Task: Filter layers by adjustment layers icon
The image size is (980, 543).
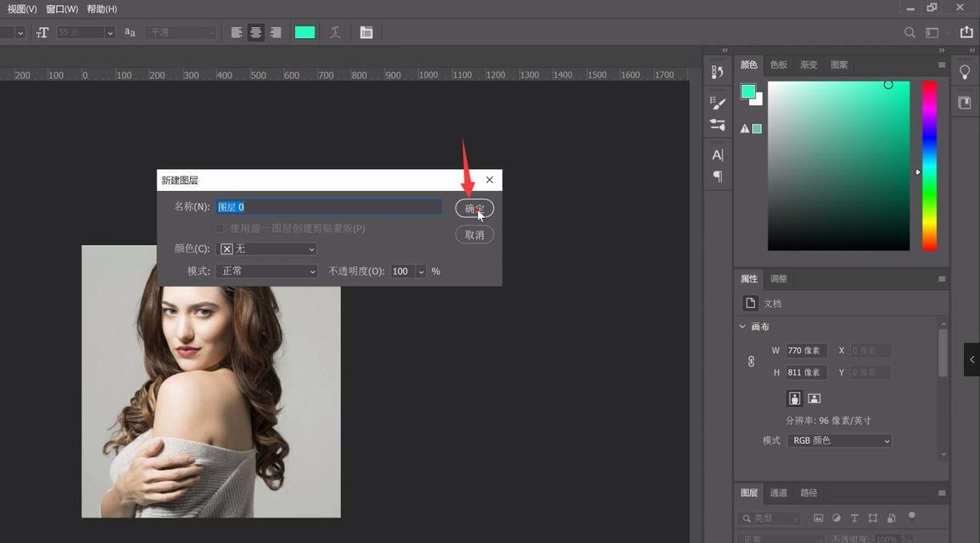Action: click(x=837, y=518)
